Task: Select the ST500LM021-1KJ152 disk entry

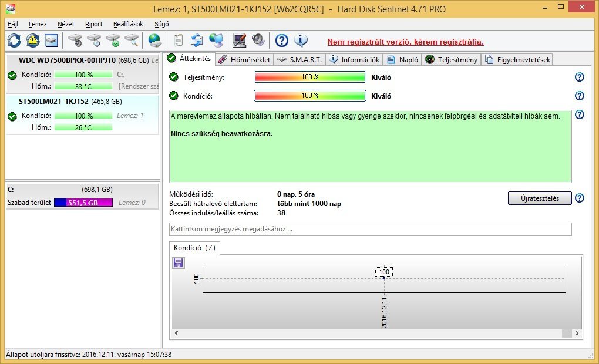Action: [x=83, y=114]
